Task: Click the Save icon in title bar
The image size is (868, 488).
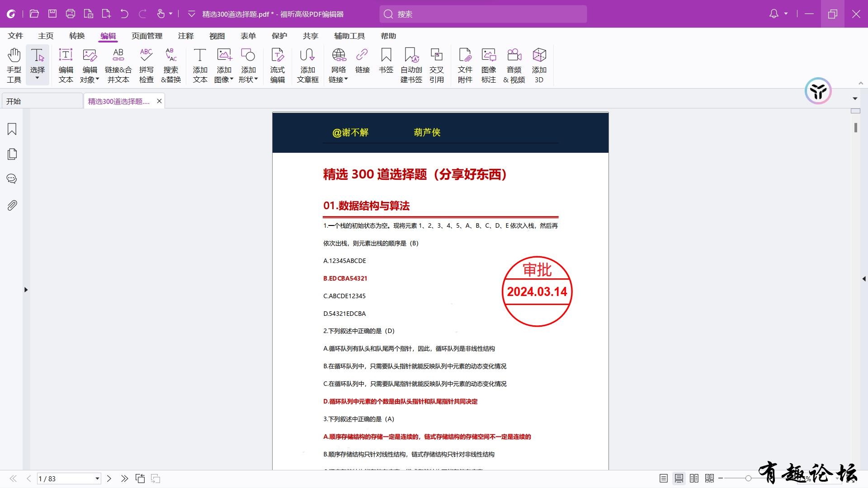Action: tap(52, 14)
